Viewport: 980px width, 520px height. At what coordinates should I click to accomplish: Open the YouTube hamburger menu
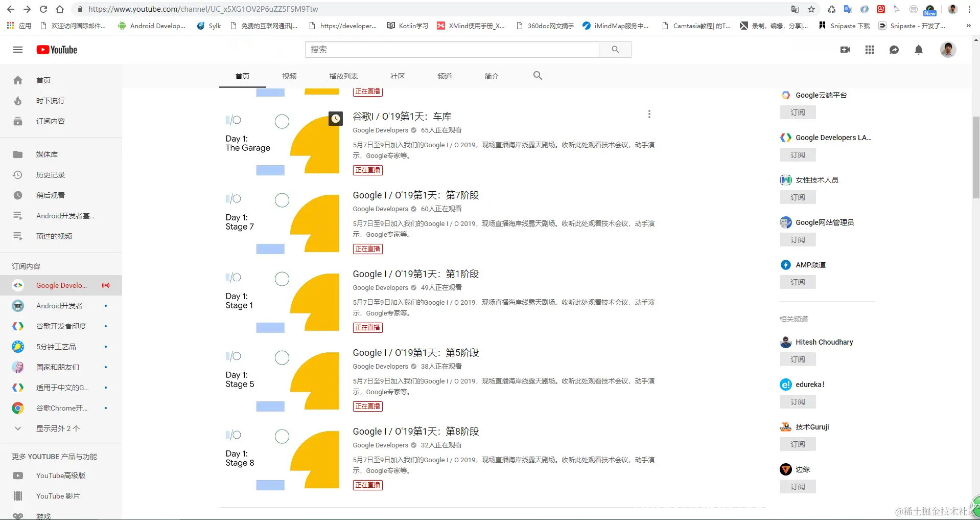[x=18, y=50]
